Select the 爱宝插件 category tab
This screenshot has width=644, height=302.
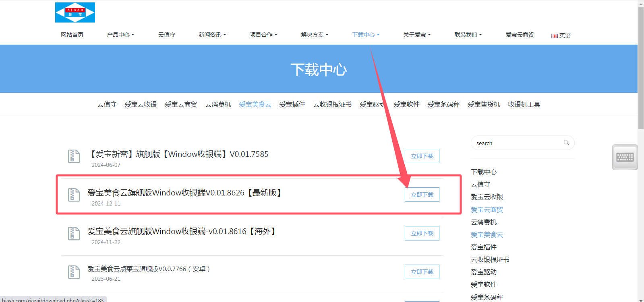292,104
